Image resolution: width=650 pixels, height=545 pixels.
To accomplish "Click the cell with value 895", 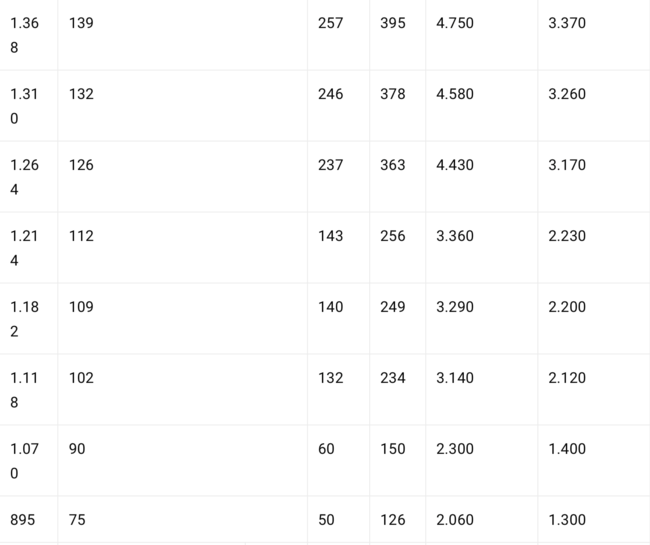I will pyautogui.click(x=29, y=519).
